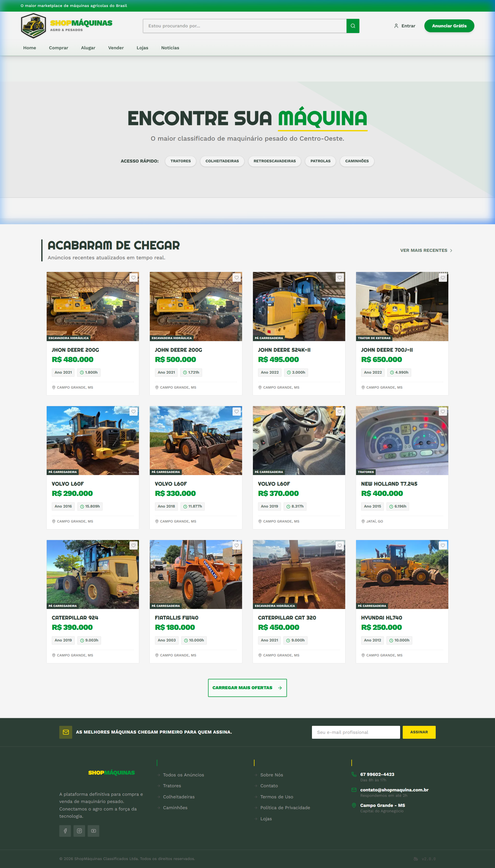
Task: Click the user icon next to Entrar
Action: pos(396,26)
